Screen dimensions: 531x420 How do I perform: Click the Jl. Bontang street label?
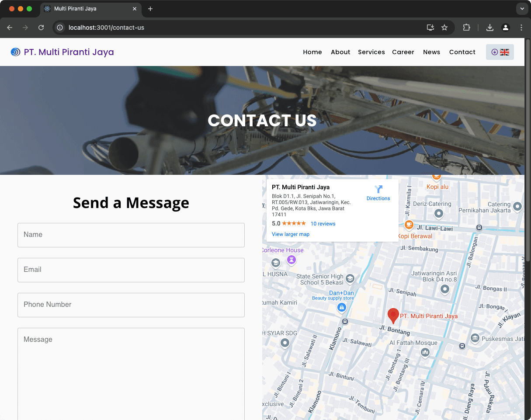[x=395, y=330]
